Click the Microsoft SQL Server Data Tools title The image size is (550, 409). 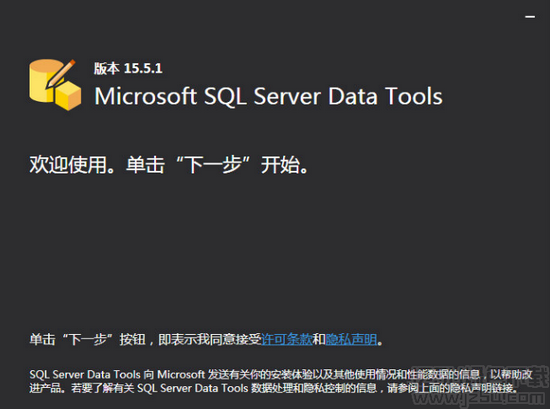pyautogui.click(x=268, y=96)
